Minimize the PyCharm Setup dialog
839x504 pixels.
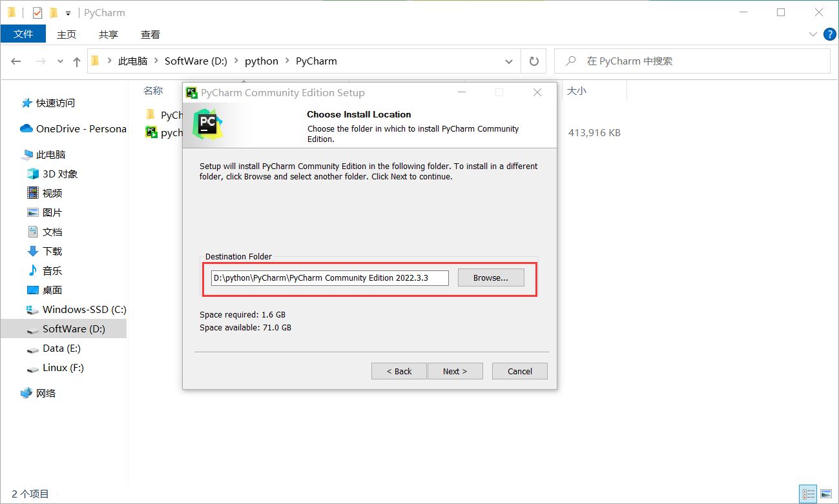[x=462, y=92]
